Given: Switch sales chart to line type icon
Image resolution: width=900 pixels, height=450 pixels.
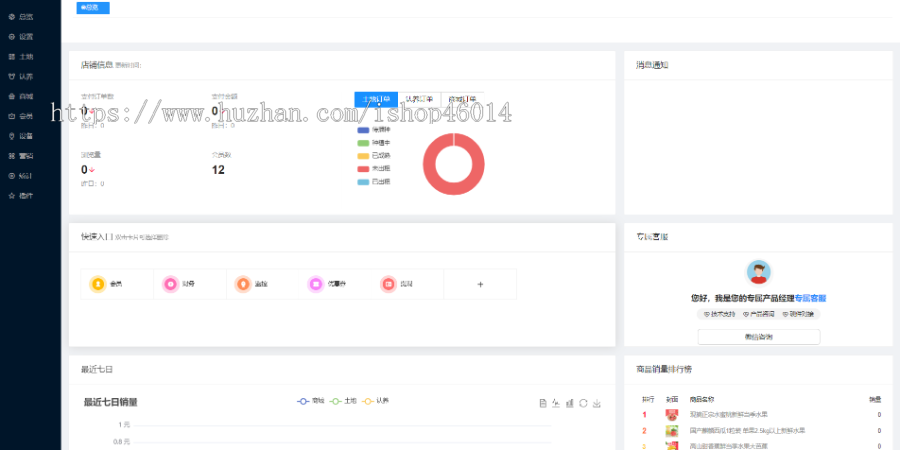Looking at the screenshot, I should (x=556, y=404).
